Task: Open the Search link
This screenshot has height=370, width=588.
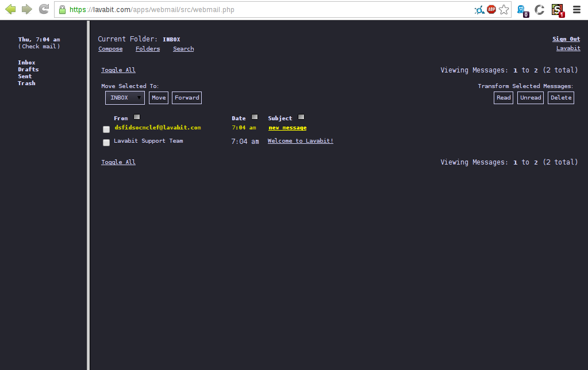Action: click(x=183, y=49)
